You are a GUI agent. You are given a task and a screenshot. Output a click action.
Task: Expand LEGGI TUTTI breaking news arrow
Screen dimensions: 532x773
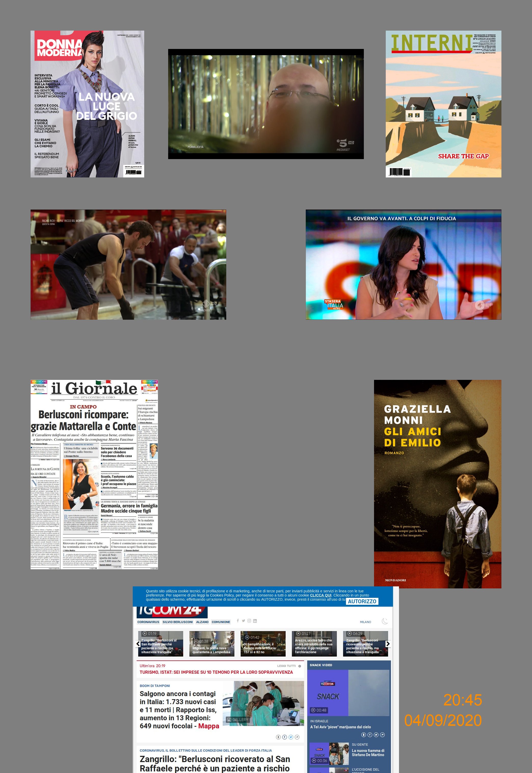[x=300, y=666]
